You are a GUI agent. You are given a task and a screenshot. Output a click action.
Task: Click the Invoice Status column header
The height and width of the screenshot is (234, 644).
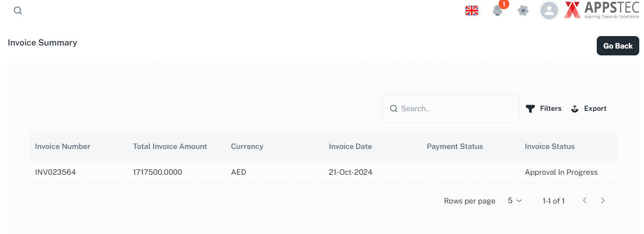550,146
